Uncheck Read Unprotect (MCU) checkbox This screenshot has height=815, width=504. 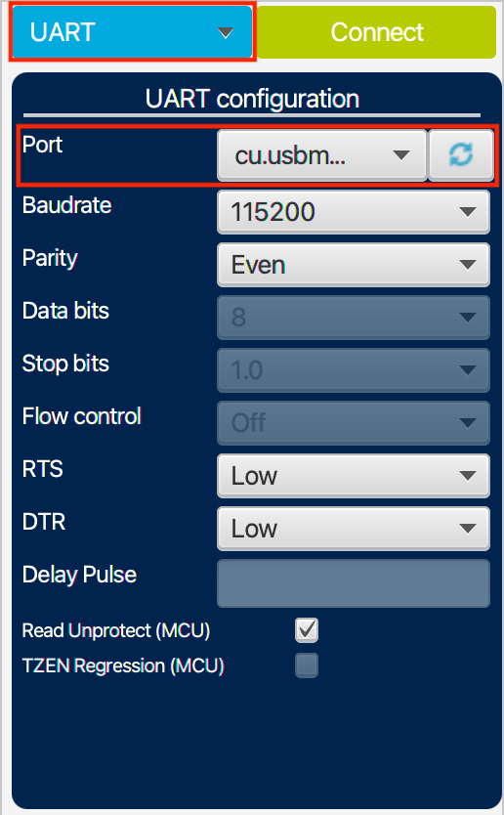(307, 630)
